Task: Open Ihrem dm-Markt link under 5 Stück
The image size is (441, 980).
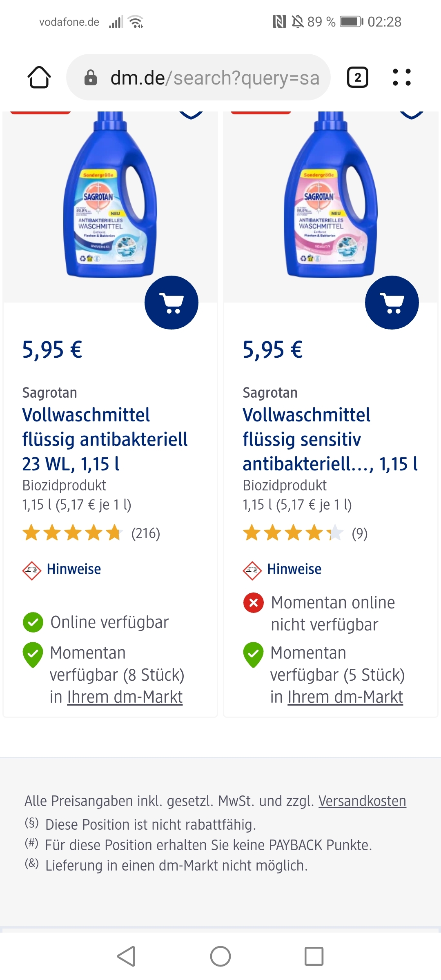Action: [345, 697]
